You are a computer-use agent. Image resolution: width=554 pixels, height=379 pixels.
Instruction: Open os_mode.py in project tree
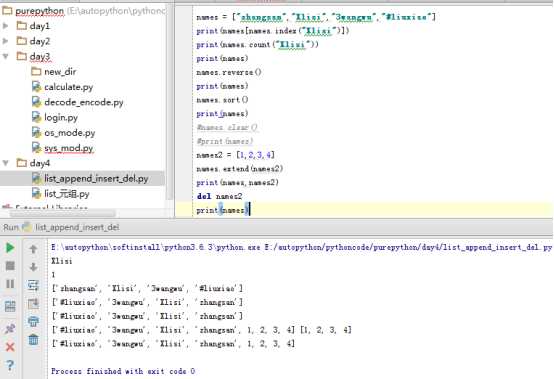click(x=70, y=132)
